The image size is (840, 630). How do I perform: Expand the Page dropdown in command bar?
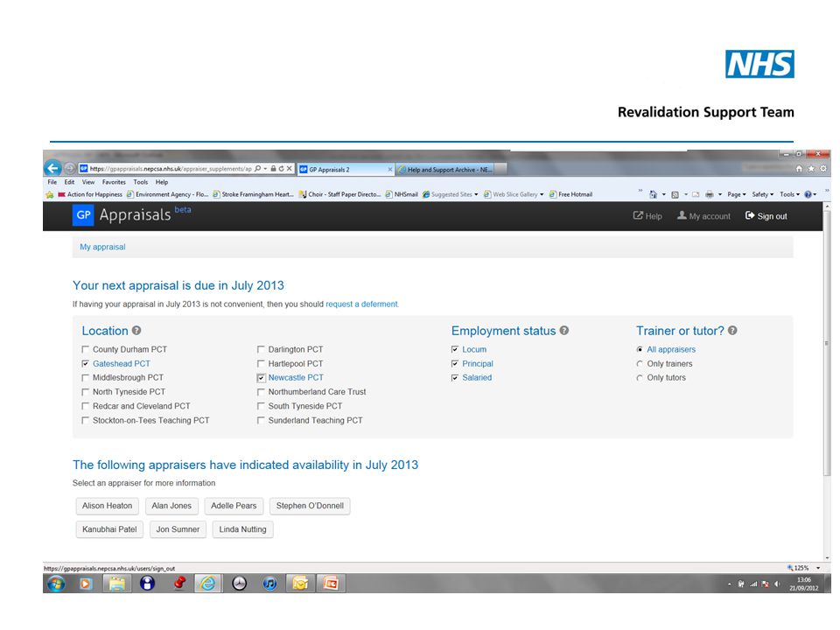pyautogui.click(x=737, y=194)
